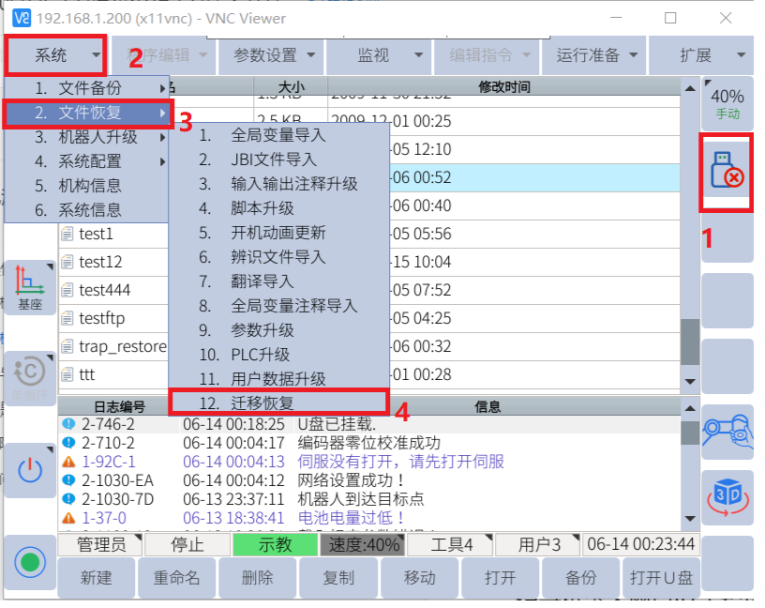Click the test444 file icon
This screenshot has width=765, height=608.
(68, 291)
